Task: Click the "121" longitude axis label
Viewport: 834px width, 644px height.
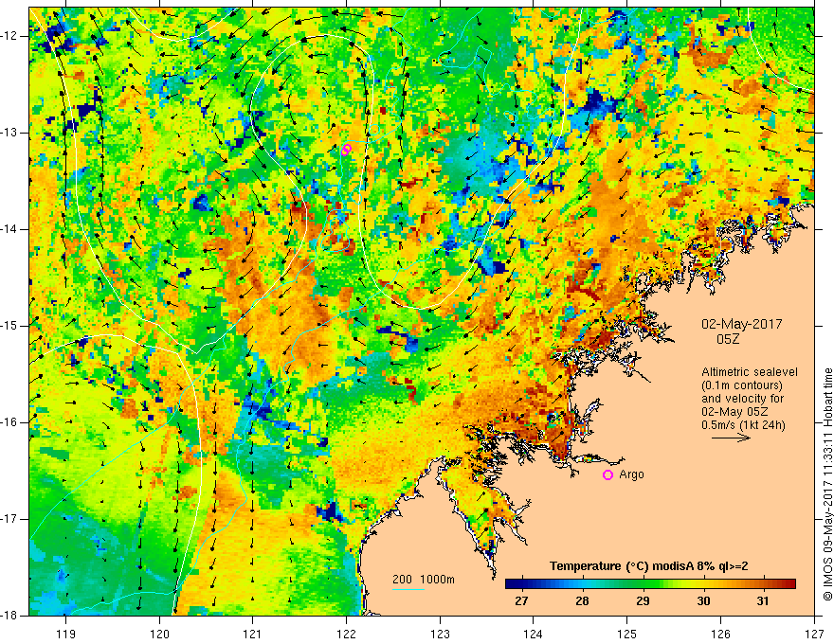Action: click(253, 634)
